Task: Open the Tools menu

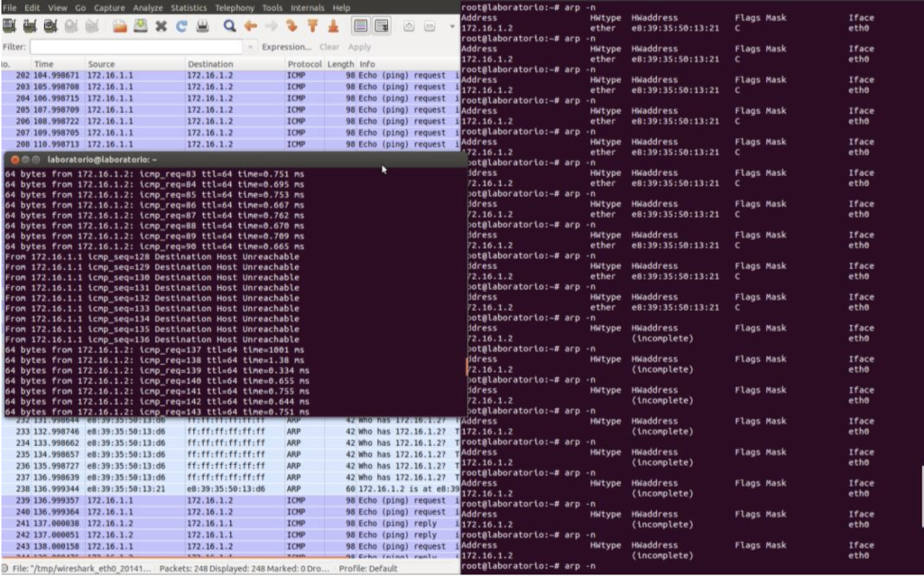Action: point(272,7)
